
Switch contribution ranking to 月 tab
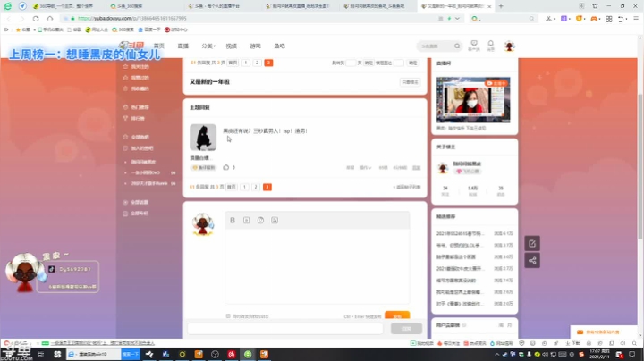(x=509, y=325)
